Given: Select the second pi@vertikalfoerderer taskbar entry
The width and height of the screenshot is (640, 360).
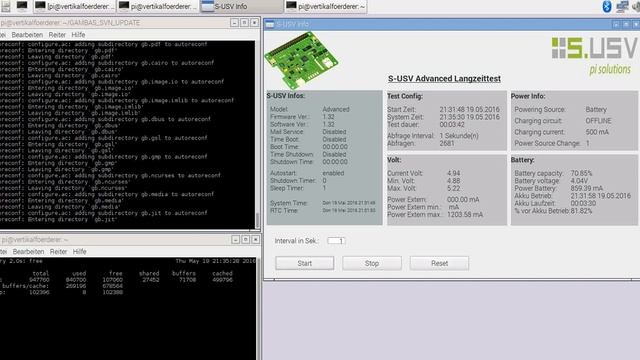Looking at the screenshot, I should point(158,6).
